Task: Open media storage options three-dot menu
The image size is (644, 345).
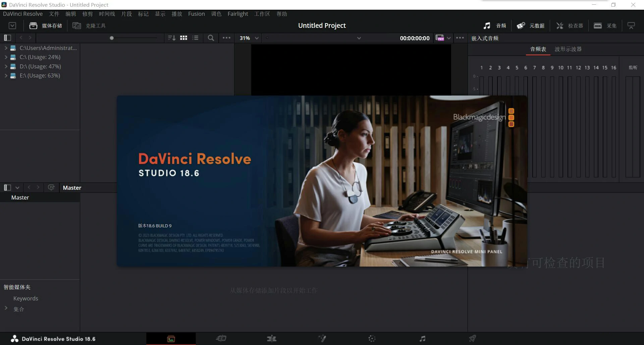Action: point(226,38)
